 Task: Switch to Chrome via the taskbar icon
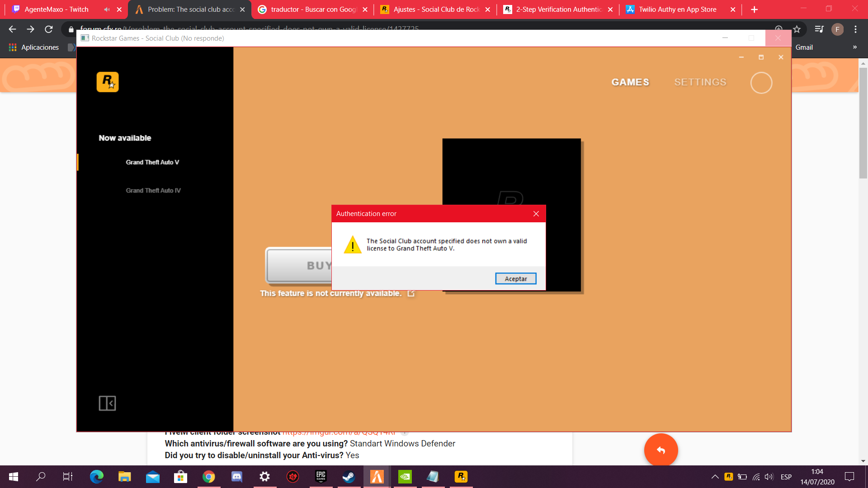[208, 477]
